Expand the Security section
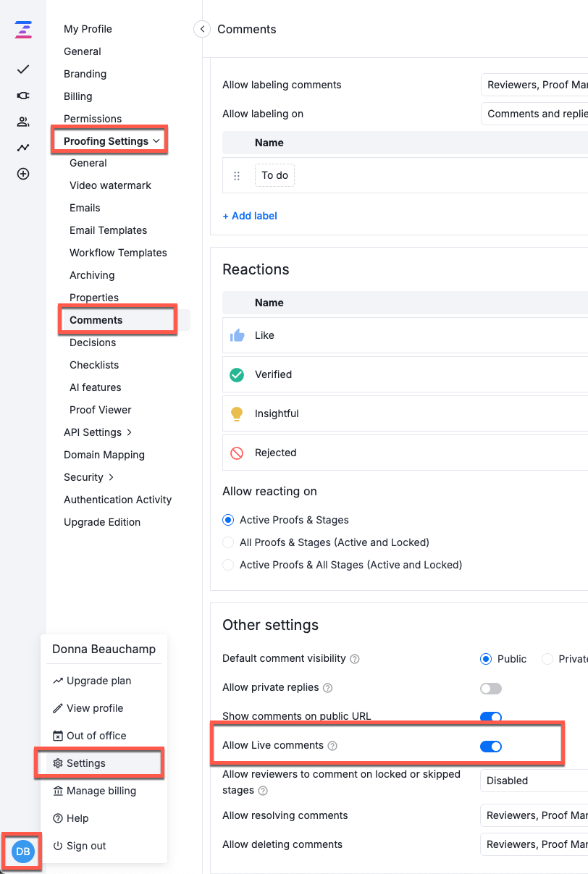 [89, 477]
